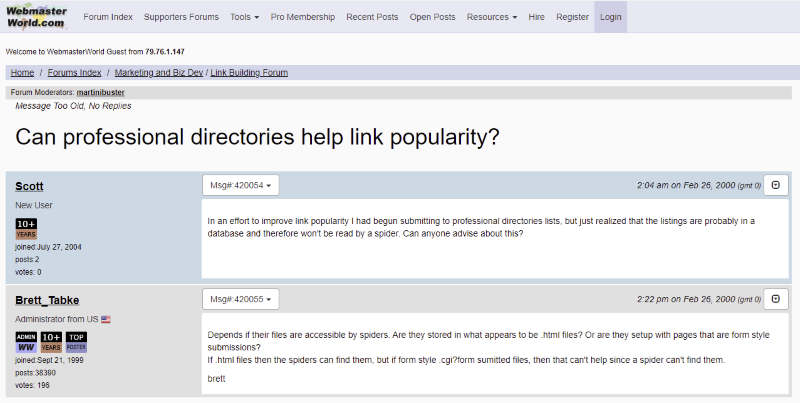Viewport: 800px width, 403px height.
Task: Click 'Administrator from US' label
Action: click(x=57, y=319)
